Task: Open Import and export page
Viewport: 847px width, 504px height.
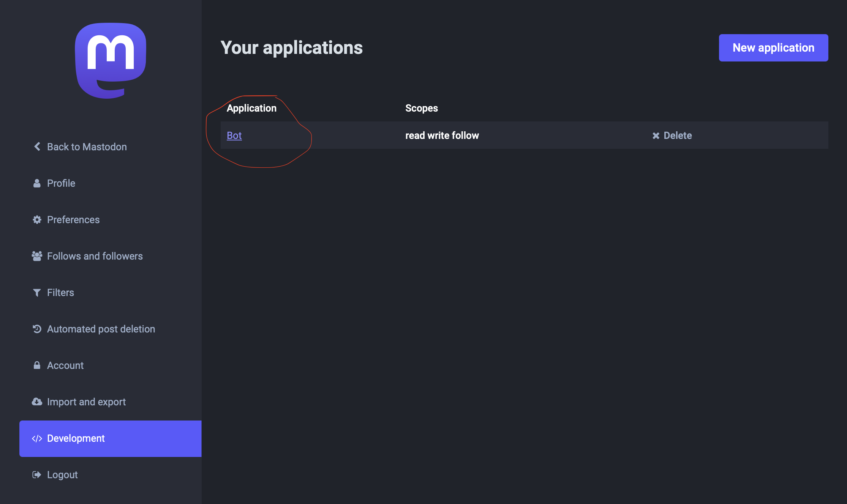Action: (x=86, y=402)
